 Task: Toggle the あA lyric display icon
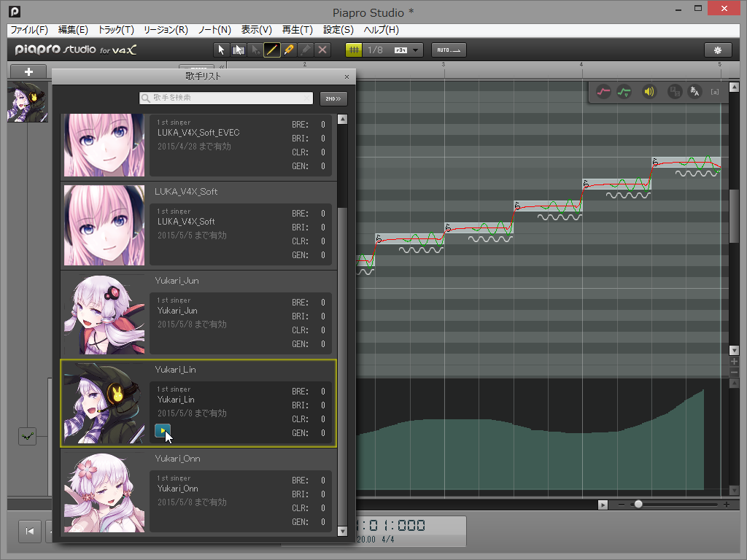point(694,91)
